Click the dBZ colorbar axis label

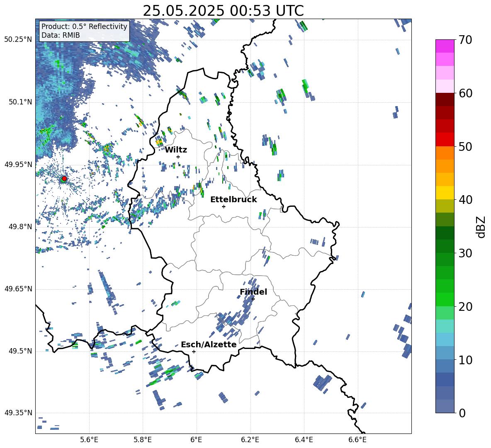coord(481,227)
